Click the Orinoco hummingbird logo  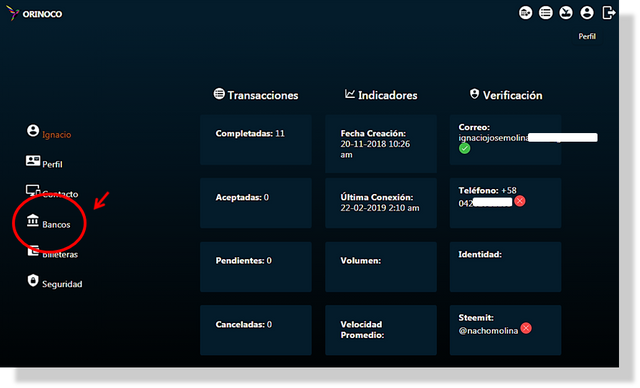click(13, 13)
